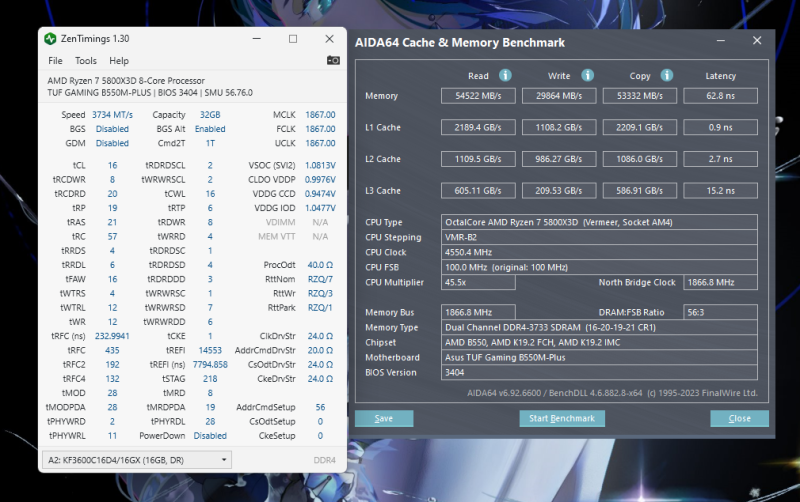
Task: Click the Speed value 3734 MT/s
Action: [112, 115]
